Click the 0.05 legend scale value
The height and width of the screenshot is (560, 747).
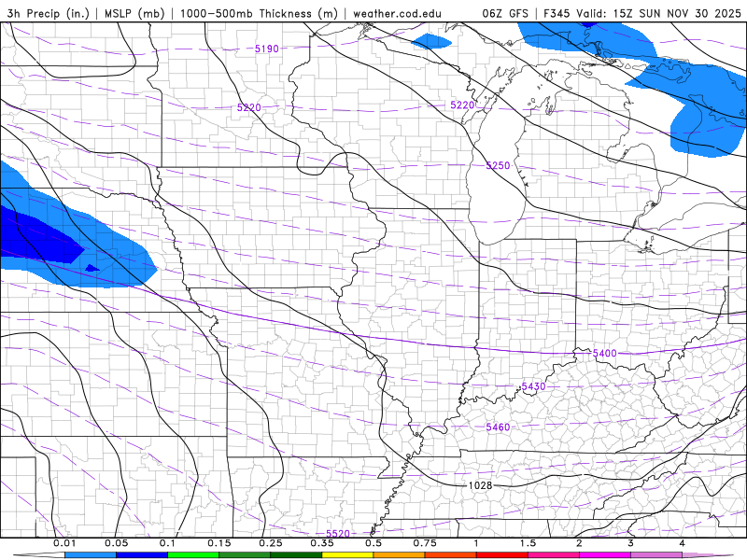coord(116,543)
